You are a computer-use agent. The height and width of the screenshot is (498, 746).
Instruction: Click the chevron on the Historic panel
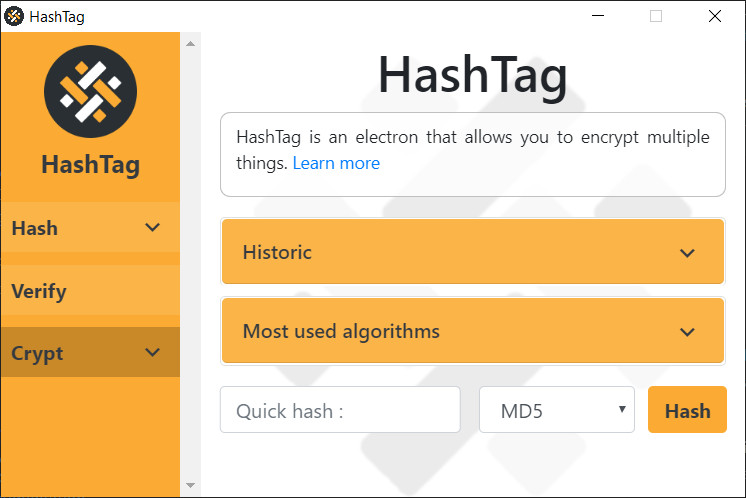(687, 253)
